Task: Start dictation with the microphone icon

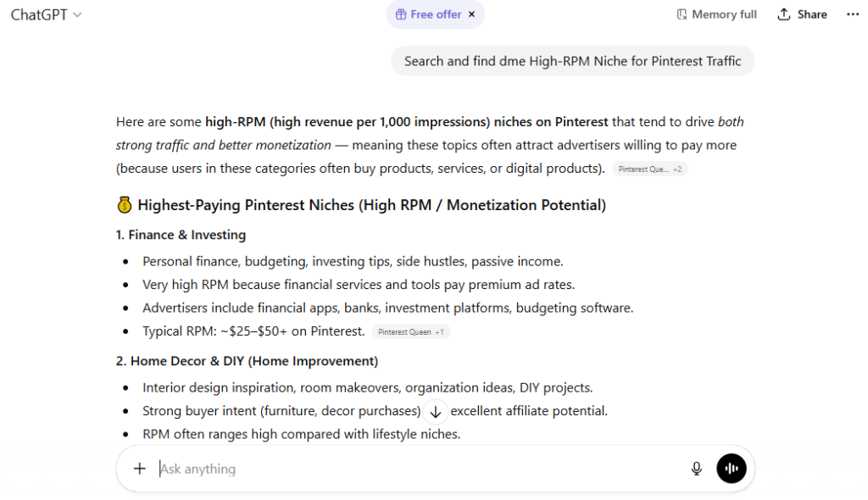Action: (x=697, y=469)
